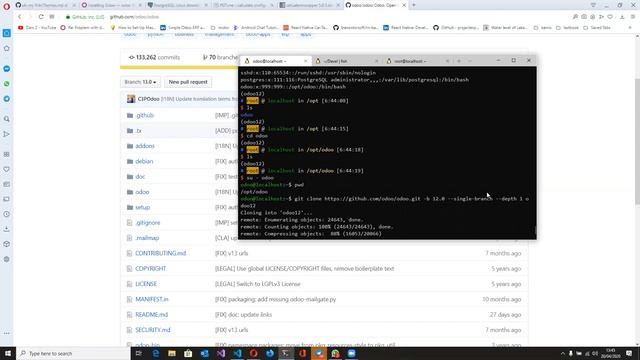Image resolution: width=640 pixels, height=360 pixels.
Task: Open 'Switch to LGPLv3 License' commit message
Action: (258, 284)
